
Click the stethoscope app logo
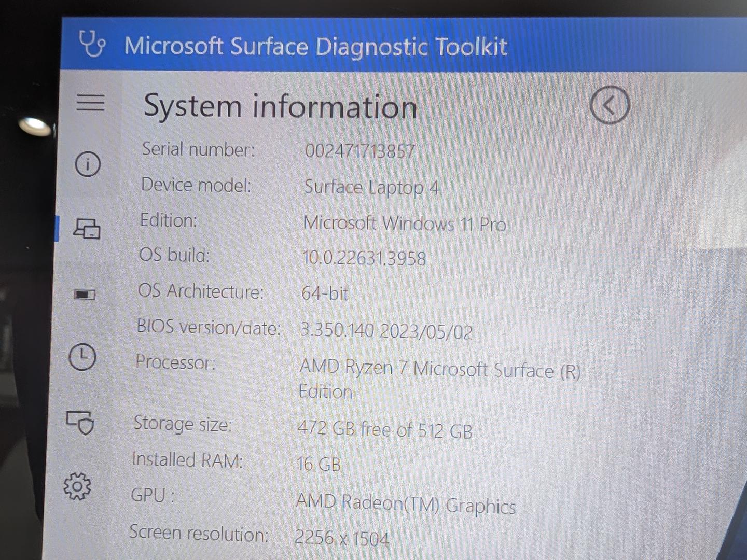click(92, 44)
